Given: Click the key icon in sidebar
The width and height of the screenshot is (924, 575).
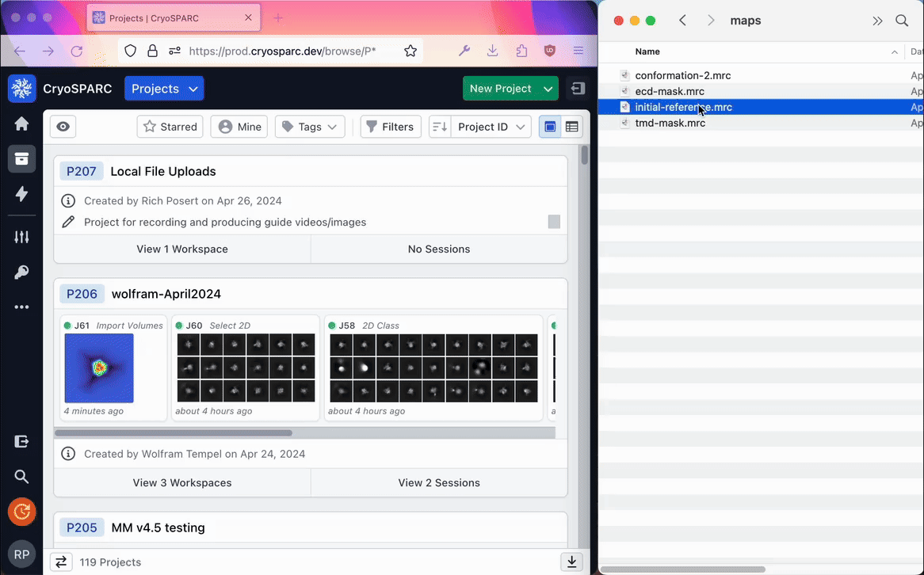Looking at the screenshot, I should coord(21,272).
